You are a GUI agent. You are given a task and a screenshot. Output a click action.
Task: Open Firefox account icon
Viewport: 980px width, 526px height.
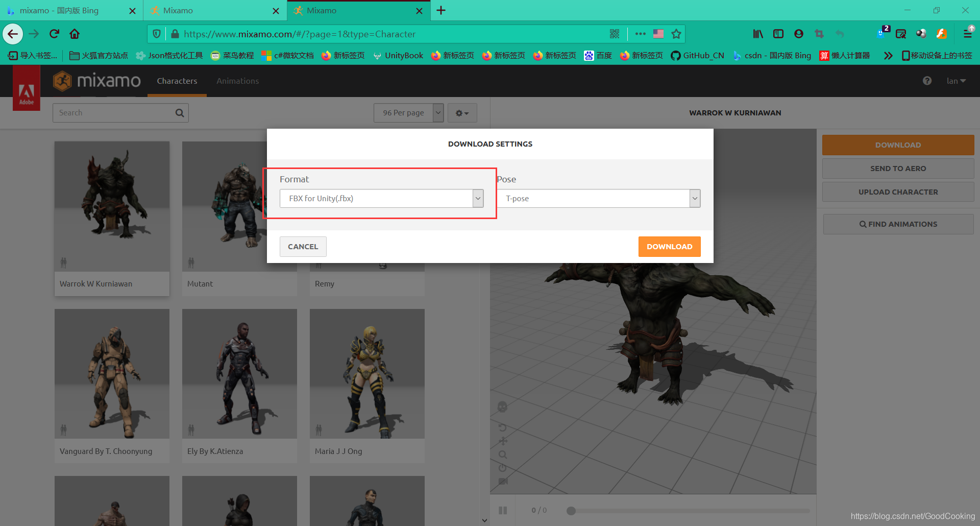coord(799,34)
